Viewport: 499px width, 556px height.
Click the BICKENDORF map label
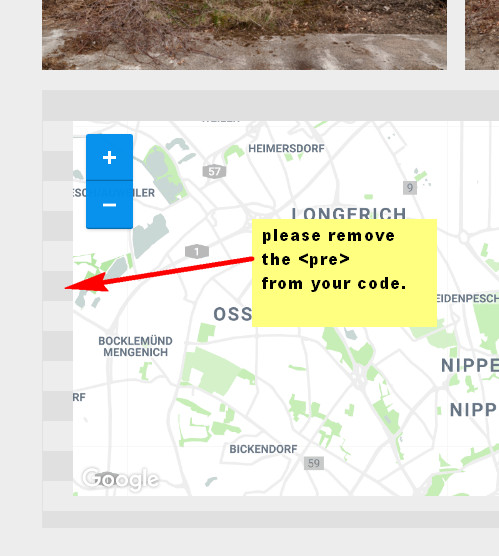point(263,449)
